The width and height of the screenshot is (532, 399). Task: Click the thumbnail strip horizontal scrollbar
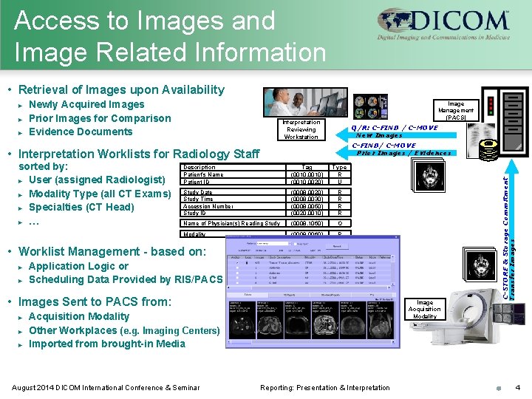[311, 341]
